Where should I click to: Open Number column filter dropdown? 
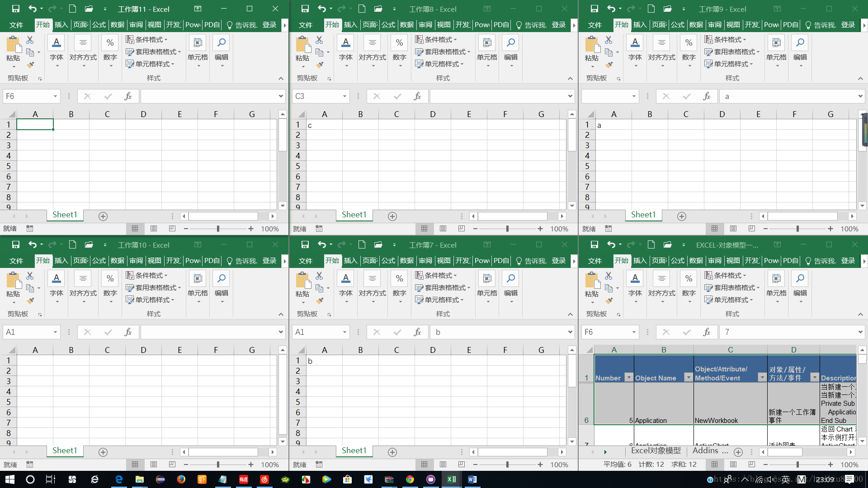point(628,377)
